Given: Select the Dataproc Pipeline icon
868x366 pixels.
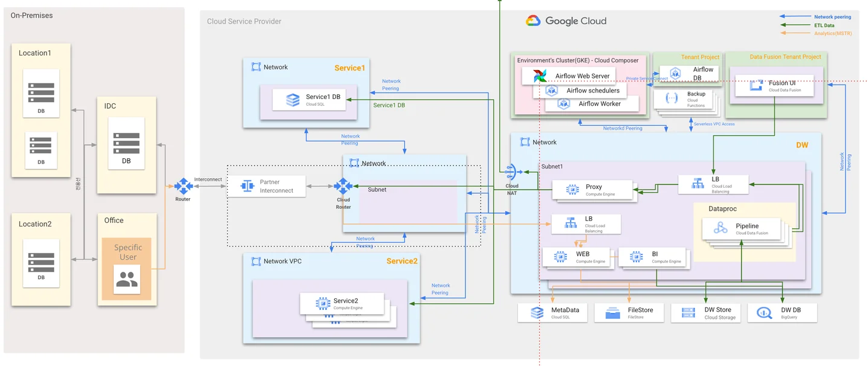Looking at the screenshot, I should [x=720, y=228].
